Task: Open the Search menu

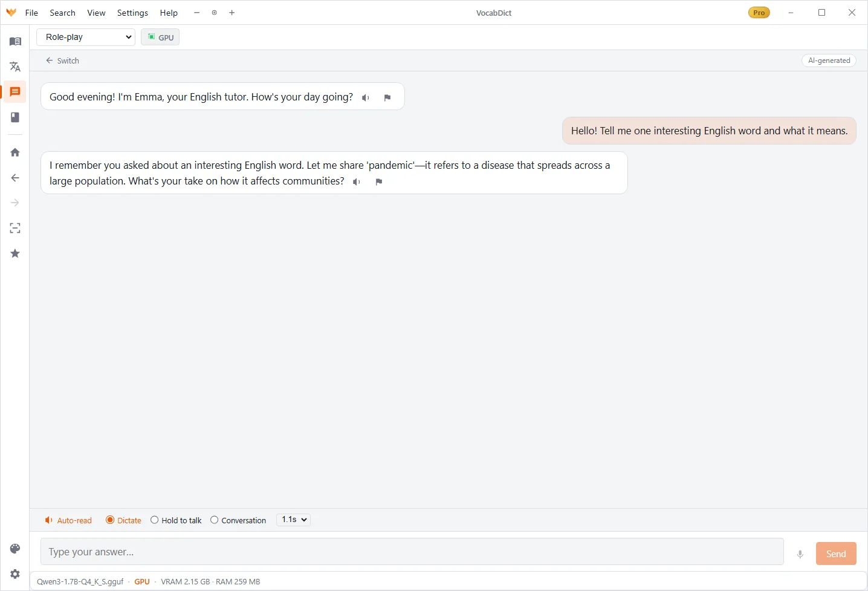Action: pyautogui.click(x=62, y=13)
